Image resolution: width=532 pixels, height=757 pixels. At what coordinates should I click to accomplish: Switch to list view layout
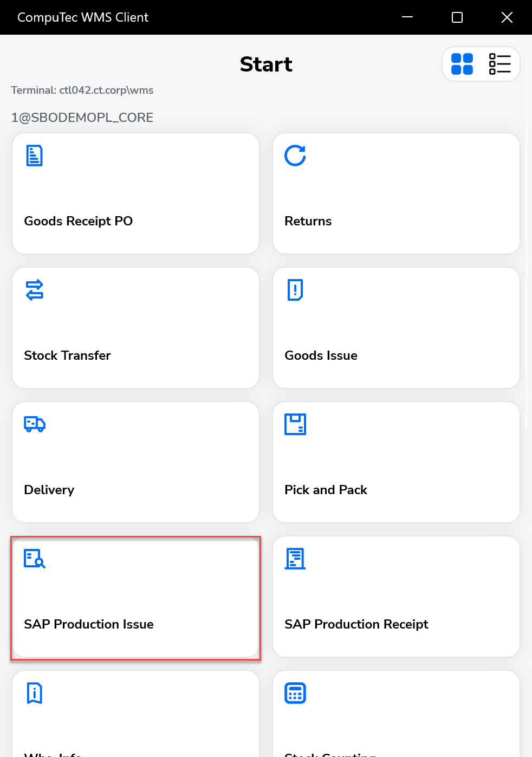point(499,64)
